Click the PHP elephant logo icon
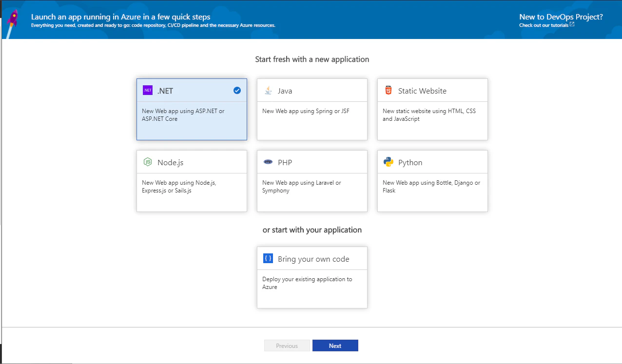The width and height of the screenshot is (622, 364). (268, 162)
